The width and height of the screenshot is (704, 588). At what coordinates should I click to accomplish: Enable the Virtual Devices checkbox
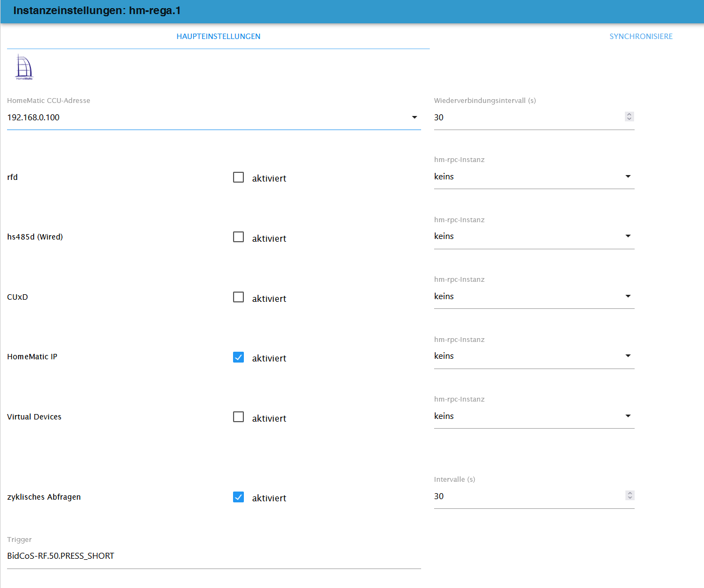point(238,417)
